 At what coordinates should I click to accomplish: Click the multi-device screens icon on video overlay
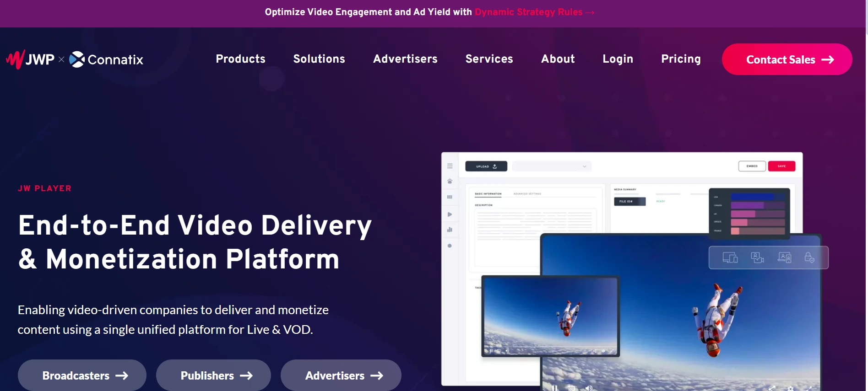tap(730, 257)
